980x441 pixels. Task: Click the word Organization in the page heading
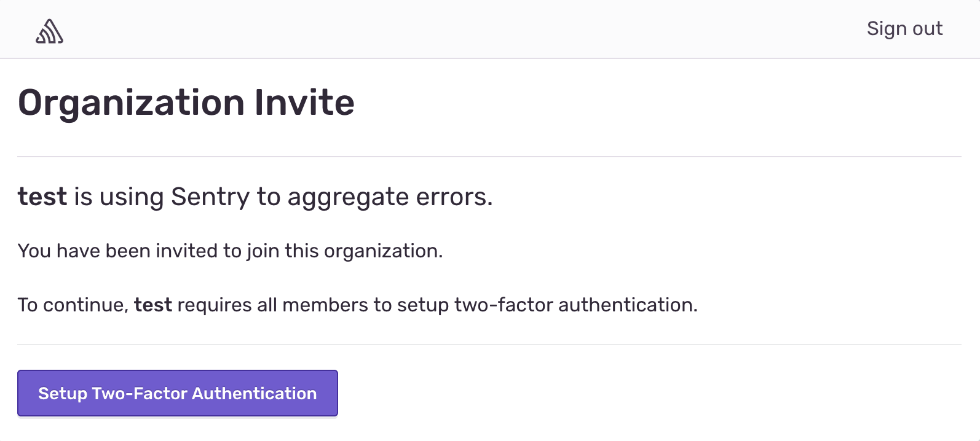(x=132, y=103)
